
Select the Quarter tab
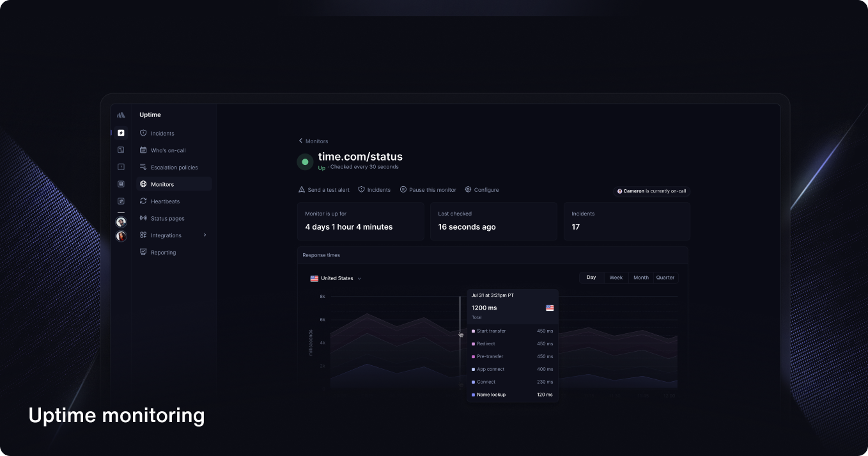coord(665,278)
